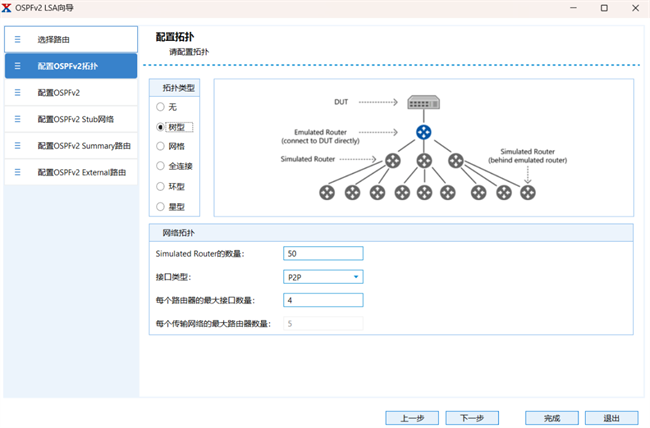This screenshot has height=428, width=650.
Task: Select the 无 topology type radio button
Action: 161,107
